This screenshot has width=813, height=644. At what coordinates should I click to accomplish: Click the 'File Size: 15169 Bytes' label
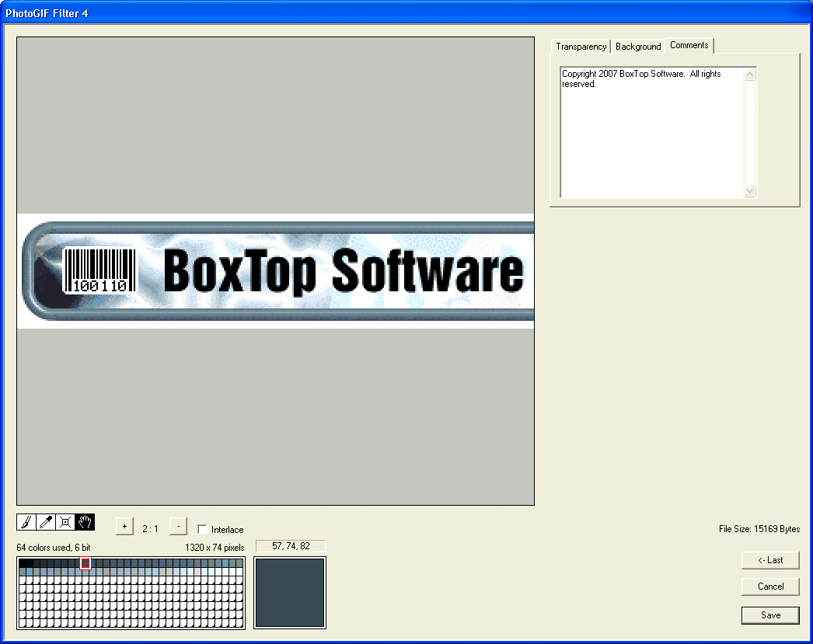click(759, 529)
